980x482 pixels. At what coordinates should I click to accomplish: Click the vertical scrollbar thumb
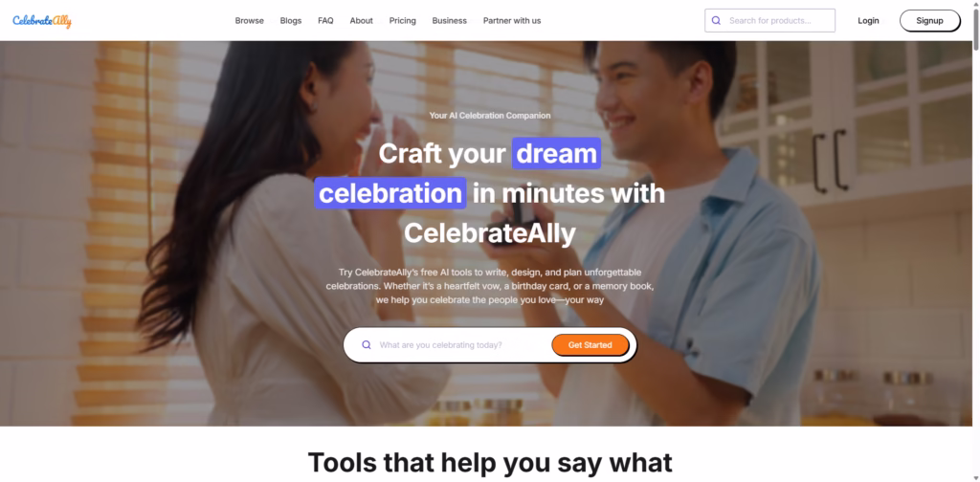(975, 30)
